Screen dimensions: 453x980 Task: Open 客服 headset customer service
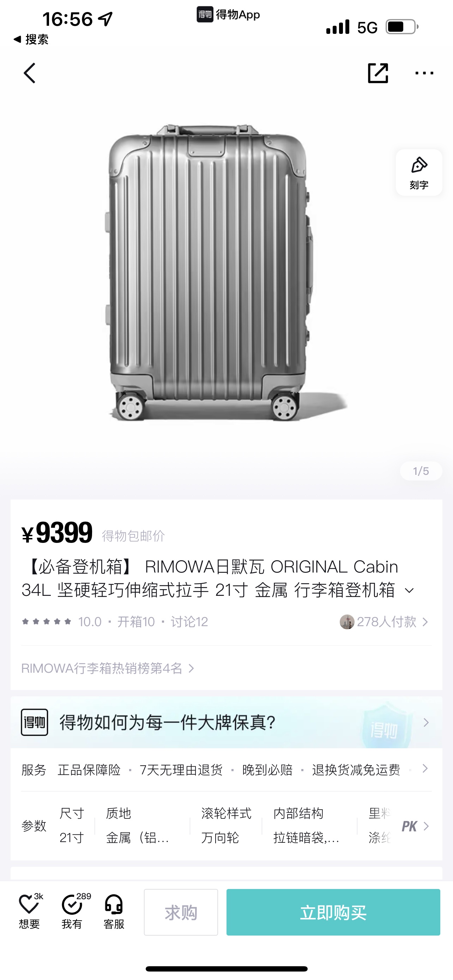[114, 912]
